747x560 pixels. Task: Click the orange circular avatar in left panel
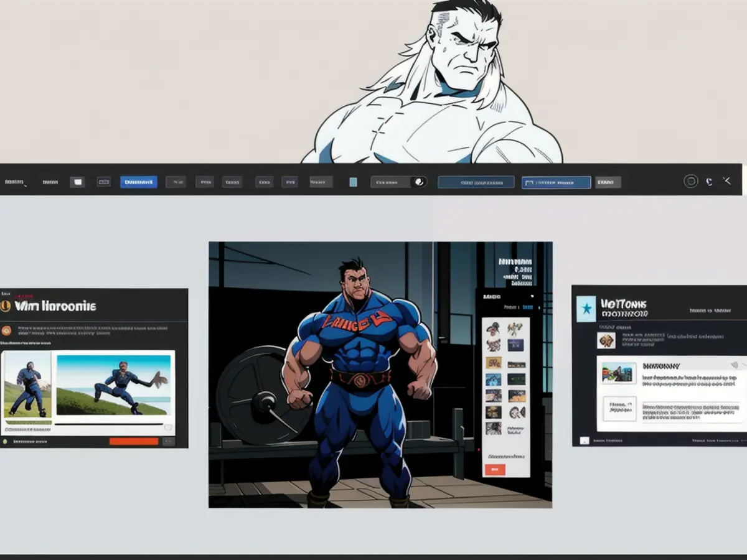click(x=6, y=330)
